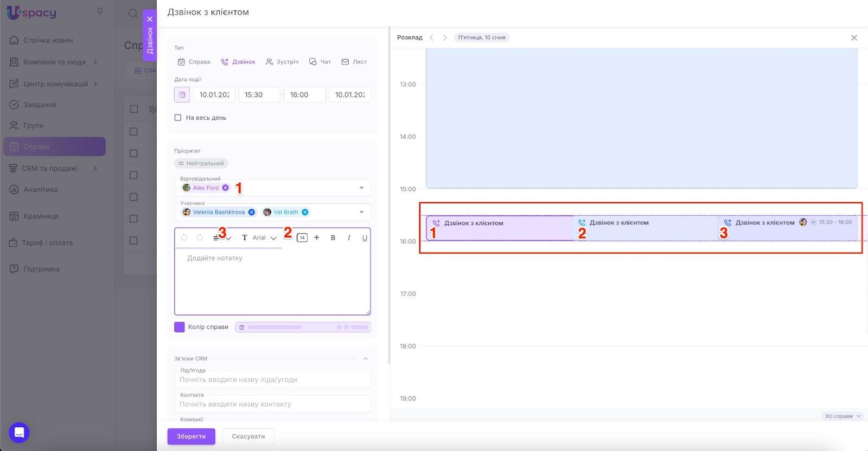Close the Розклад schedule panel
868x451 pixels.
[x=854, y=37]
